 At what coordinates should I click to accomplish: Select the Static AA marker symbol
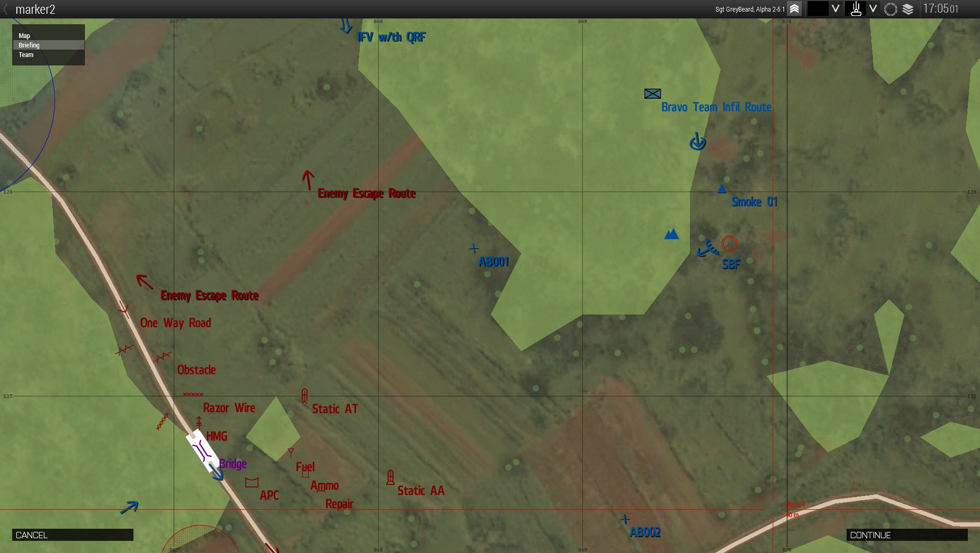click(x=390, y=478)
